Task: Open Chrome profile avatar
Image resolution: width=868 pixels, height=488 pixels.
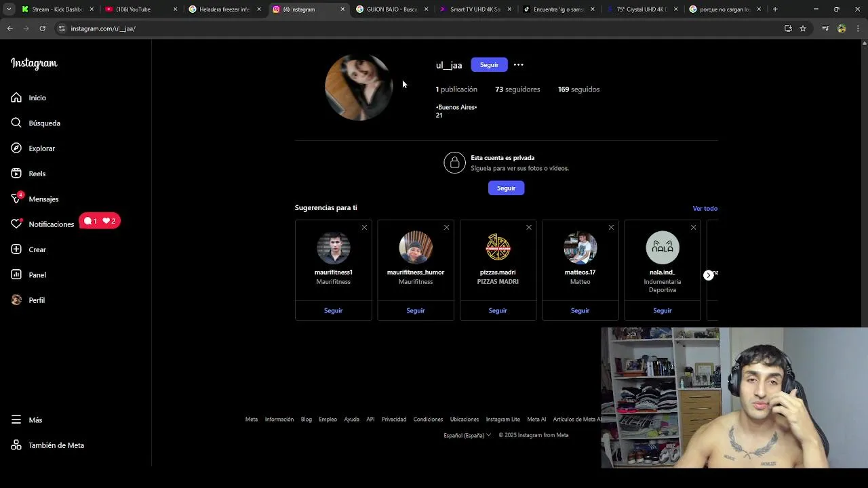Action: (x=842, y=28)
